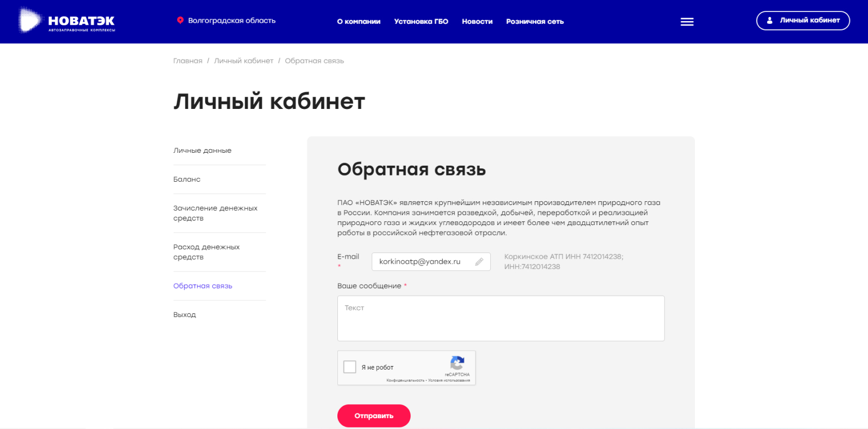Open "Личные данные" in the sidebar
This screenshot has width=868, height=429.
(x=202, y=151)
